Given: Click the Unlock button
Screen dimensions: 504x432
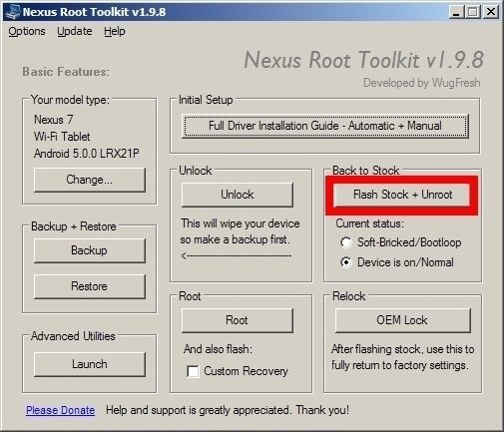Looking at the screenshot, I should click(238, 195).
